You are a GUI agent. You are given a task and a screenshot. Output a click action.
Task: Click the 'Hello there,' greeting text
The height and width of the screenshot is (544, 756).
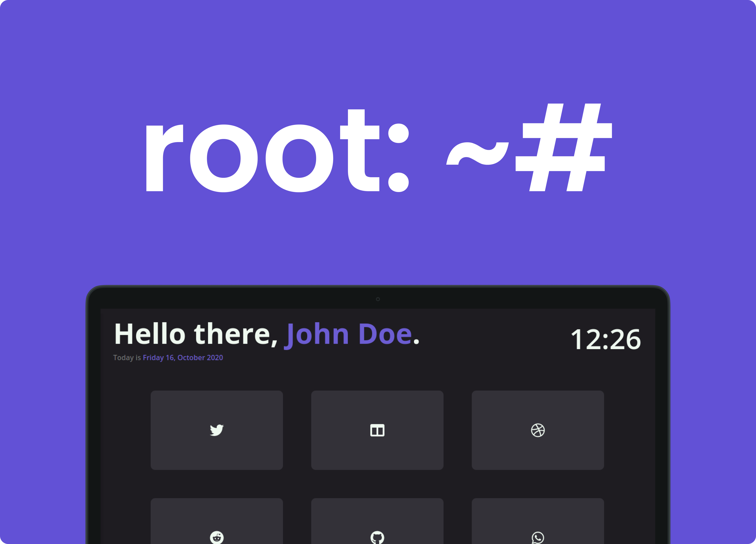(x=196, y=334)
